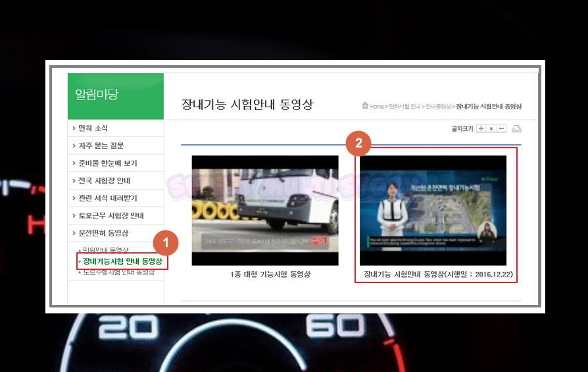Image resolution: width=588 pixels, height=372 pixels.
Task: Open 장내기능시험 안내 동영상 submenu link
Action: (x=122, y=261)
